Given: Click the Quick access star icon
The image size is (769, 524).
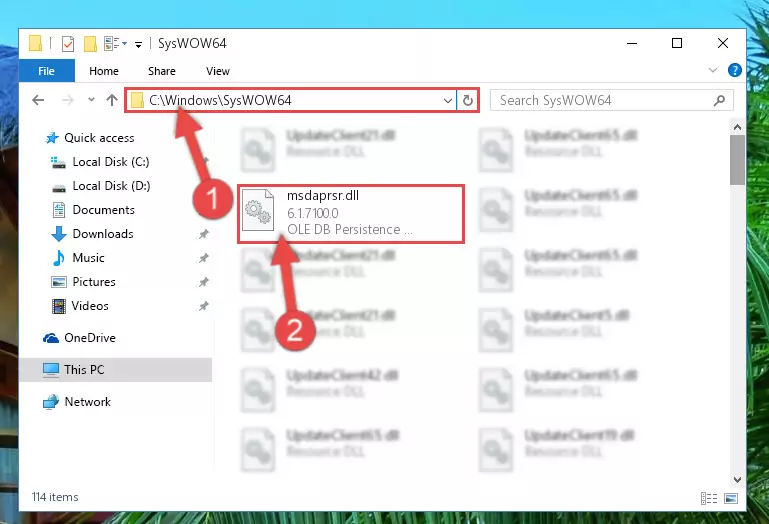Looking at the screenshot, I should (x=52, y=138).
